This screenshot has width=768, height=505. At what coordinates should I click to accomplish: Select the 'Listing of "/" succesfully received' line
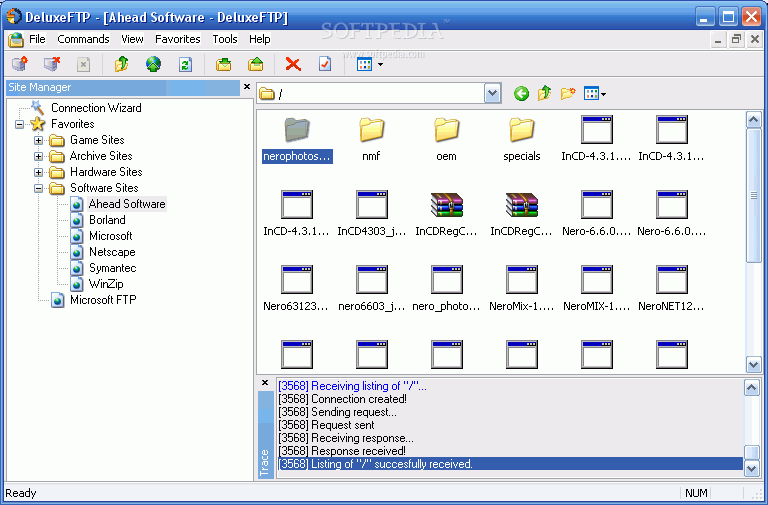tap(510, 464)
